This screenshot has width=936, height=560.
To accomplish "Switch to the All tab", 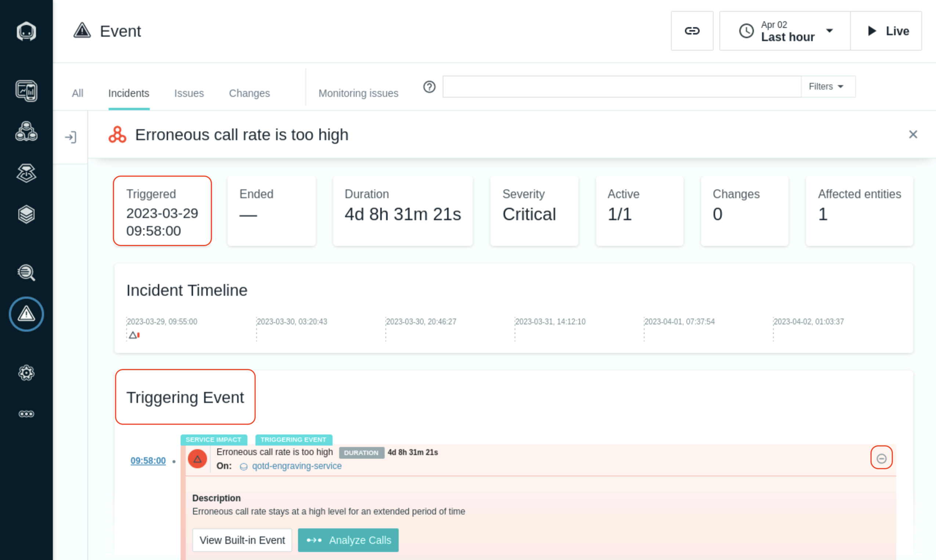I will click(x=77, y=93).
